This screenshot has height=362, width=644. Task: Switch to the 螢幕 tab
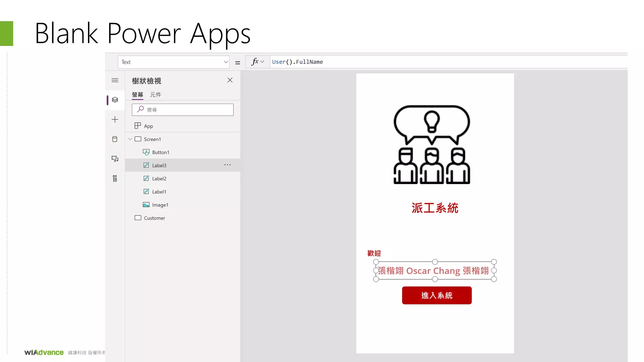click(x=137, y=95)
